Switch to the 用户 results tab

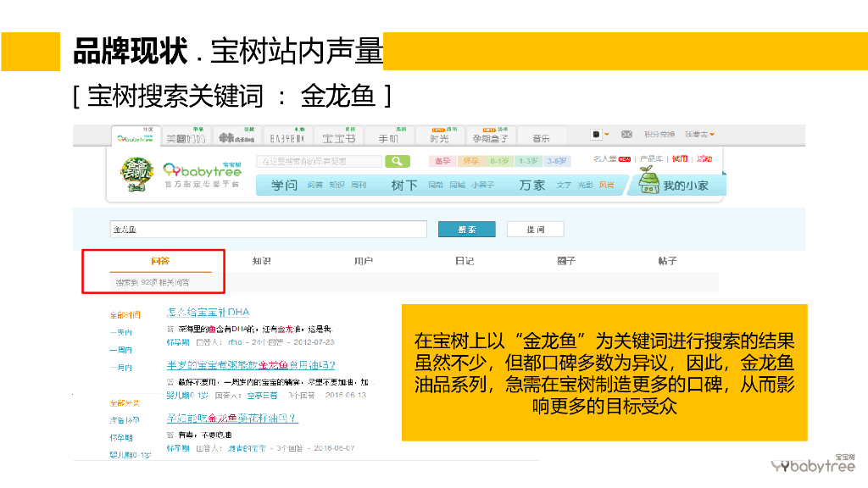pyautogui.click(x=363, y=261)
